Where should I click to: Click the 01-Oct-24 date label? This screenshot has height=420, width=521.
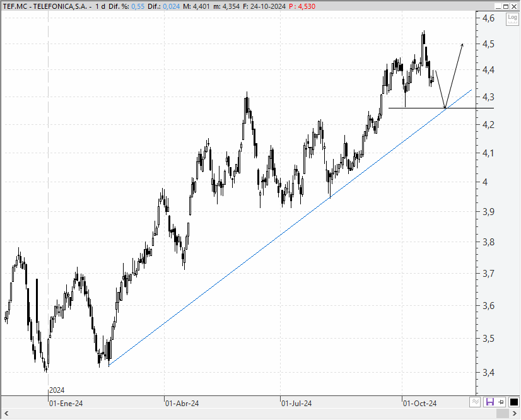(419, 404)
